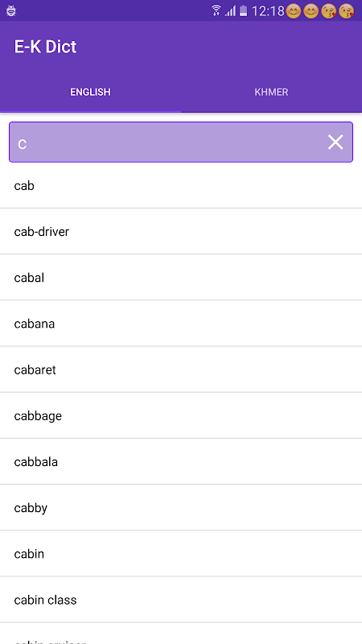Image resolution: width=362 pixels, height=644 pixels.
Task: Switch to the KHMER tab
Action: pos(271,92)
